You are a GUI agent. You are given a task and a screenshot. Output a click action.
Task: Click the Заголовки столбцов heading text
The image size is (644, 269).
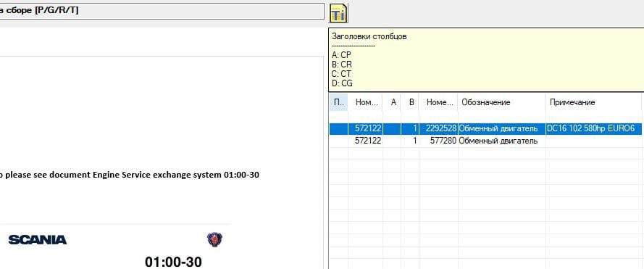tap(369, 36)
